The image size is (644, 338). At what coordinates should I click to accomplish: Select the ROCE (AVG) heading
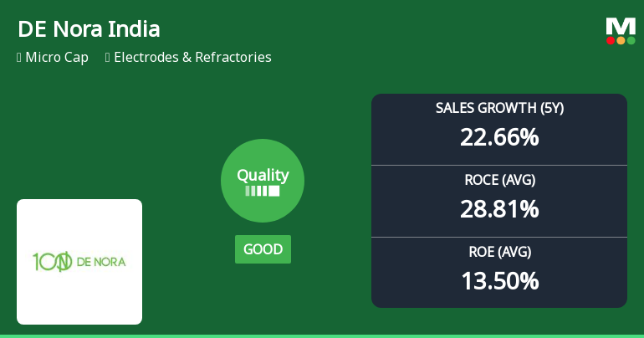click(x=499, y=180)
